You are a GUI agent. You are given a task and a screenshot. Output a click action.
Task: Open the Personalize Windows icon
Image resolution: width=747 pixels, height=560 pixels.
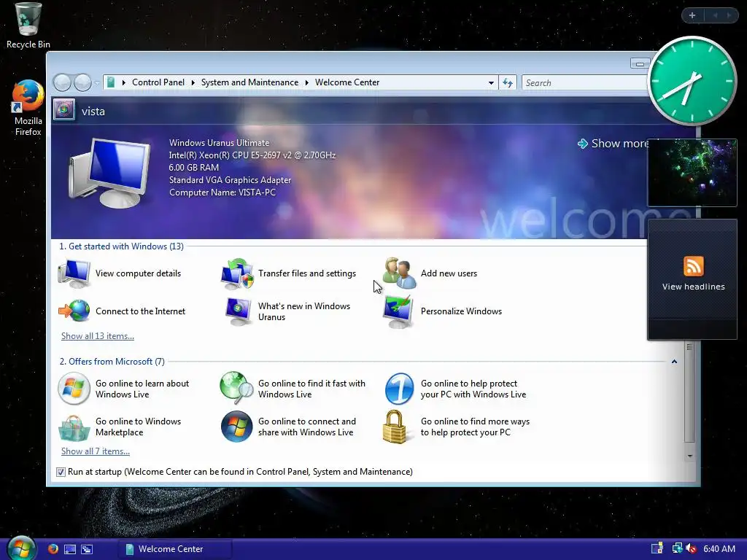point(398,311)
